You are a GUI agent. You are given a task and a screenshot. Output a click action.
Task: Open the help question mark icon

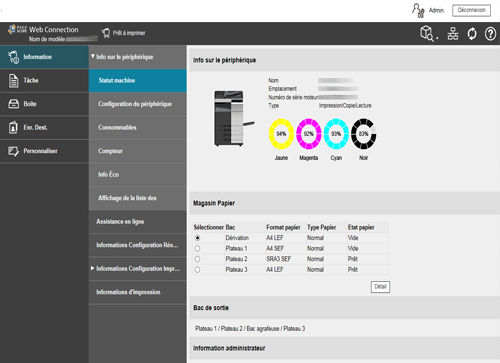(490, 34)
